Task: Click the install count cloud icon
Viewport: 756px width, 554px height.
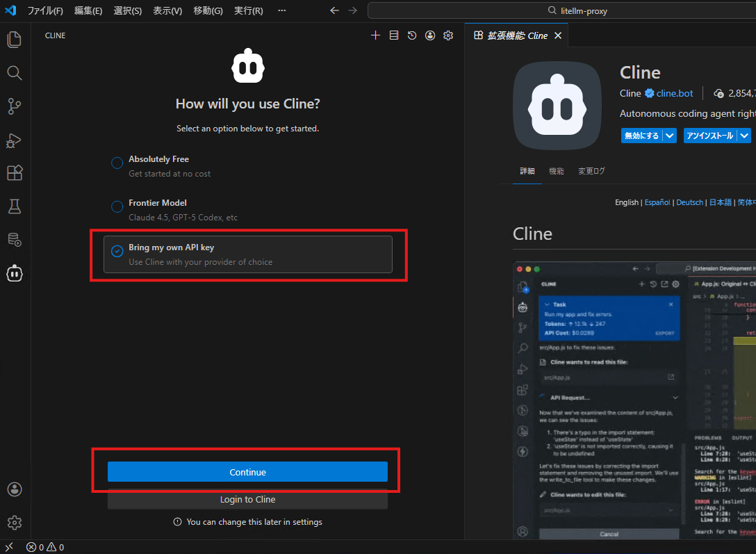Action: click(719, 94)
